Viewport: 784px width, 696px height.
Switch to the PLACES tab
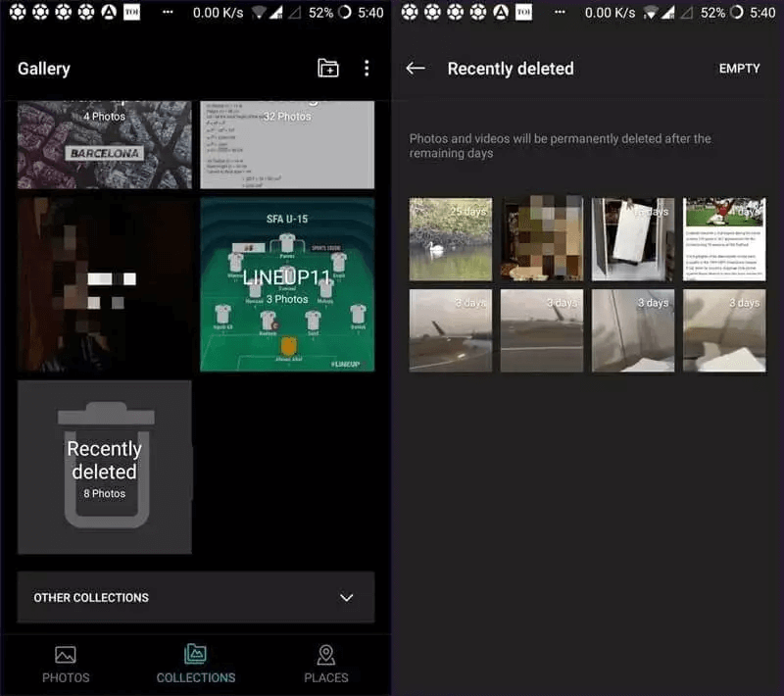click(x=326, y=676)
